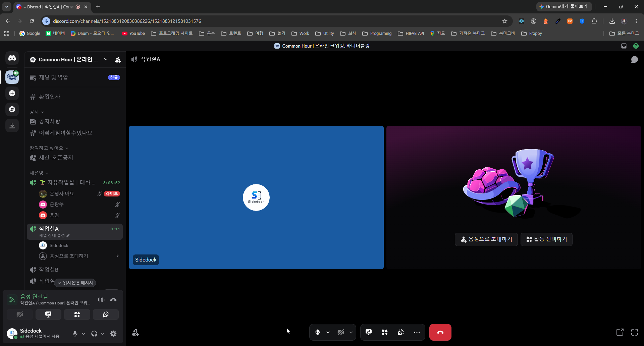Expand 음성으로 초대하기 row arrow in sidebar
Screen dimensions: 644x346
(x=117, y=256)
